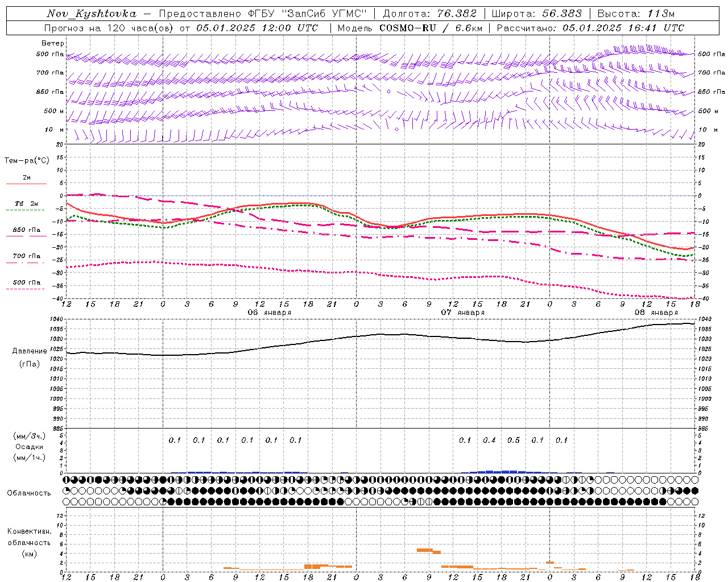
Task: Click the Рассчитано: 05.01.2025 16:41 UTC text
Action: (590, 28)
